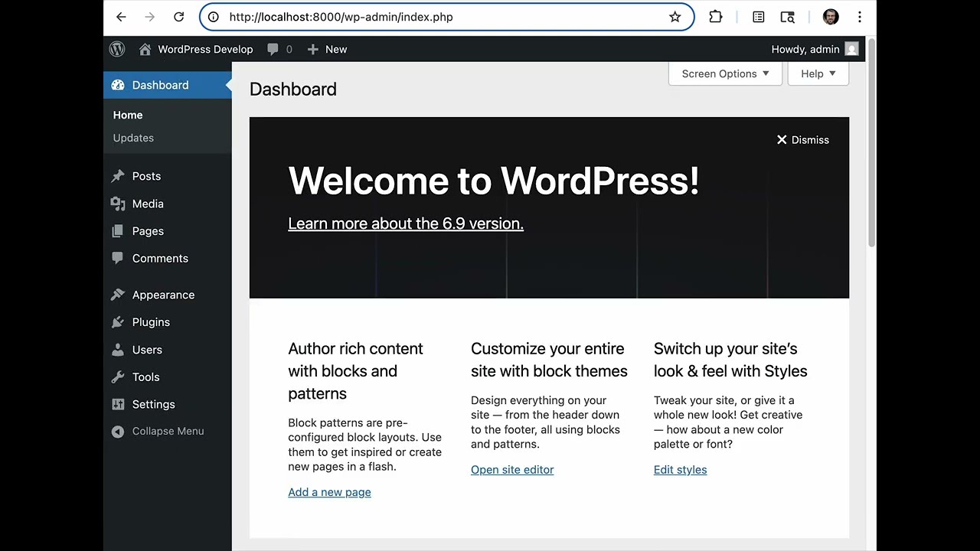Bookmark this page with the star icon
The height and width of the screenshot is (551, 980).
[x=675, y=17]
